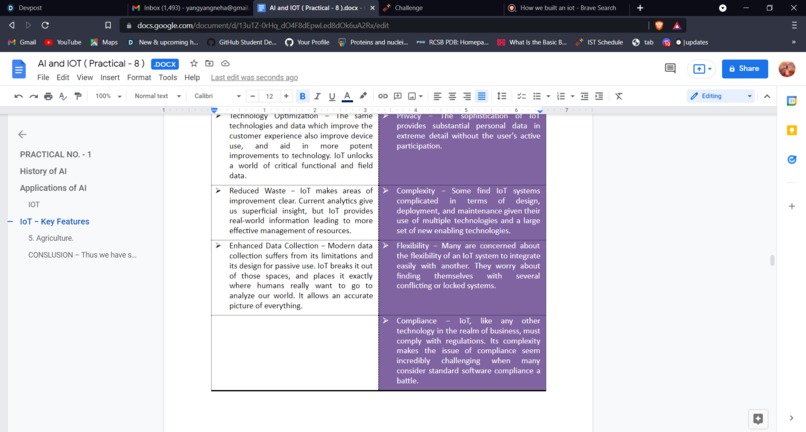This screenshot has width=806, height=432.
Task: Apply a bulleted list
Action: click(537, 96)
